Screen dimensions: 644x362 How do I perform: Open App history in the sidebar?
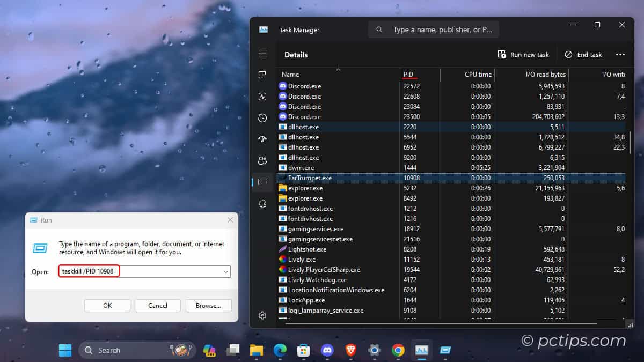(262, 118)
